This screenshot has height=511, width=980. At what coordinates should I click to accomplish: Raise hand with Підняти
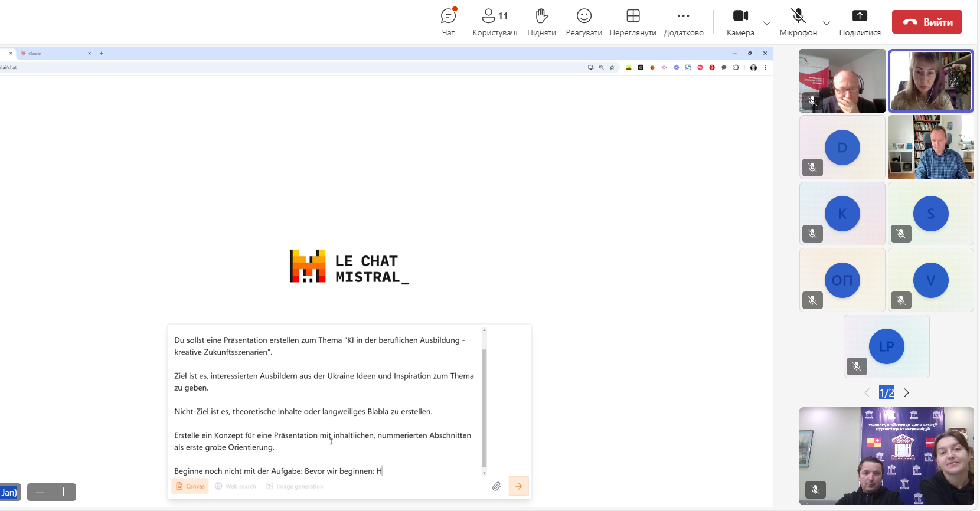(541, 22)
